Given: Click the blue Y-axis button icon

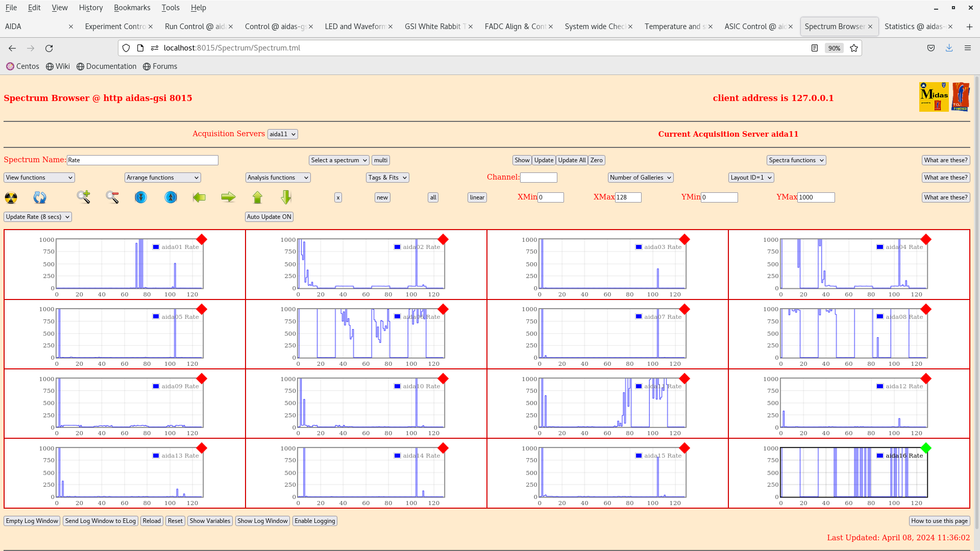Looking at the screenshot, I should (x=141, y=197).
